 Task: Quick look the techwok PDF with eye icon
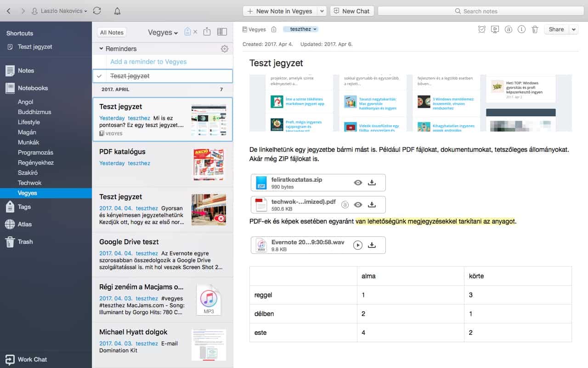coord(358,205)
